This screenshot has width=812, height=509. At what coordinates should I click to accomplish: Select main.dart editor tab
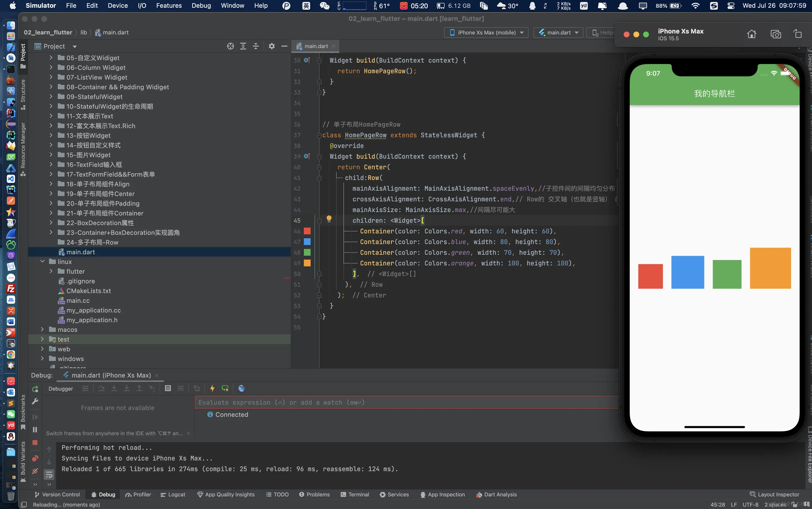(316, 46)
